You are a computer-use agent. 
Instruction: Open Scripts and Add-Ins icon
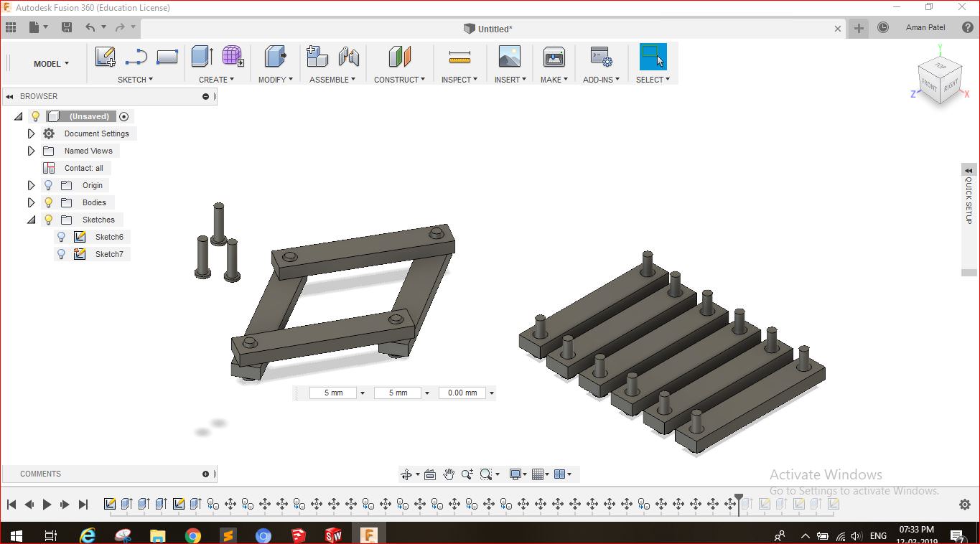(601, 57)
